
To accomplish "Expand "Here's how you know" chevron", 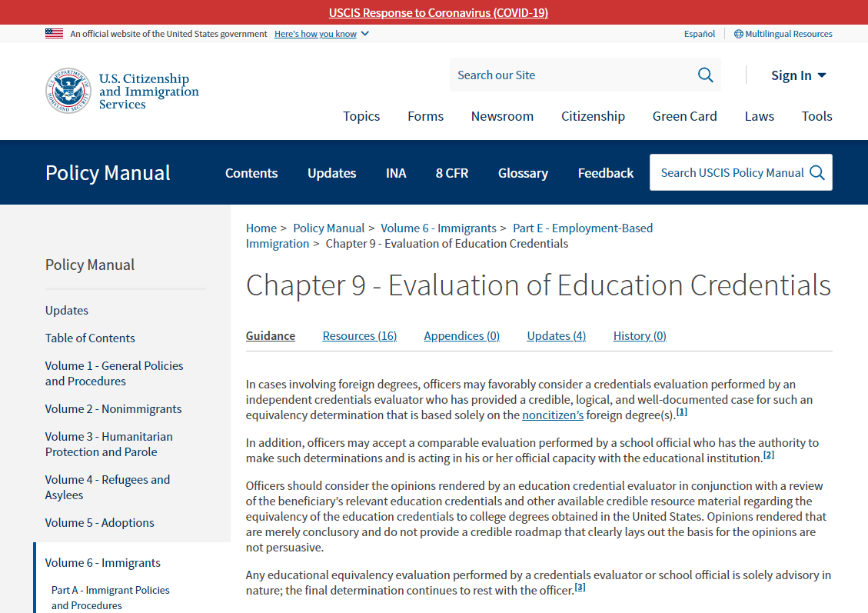I will 364,33.
